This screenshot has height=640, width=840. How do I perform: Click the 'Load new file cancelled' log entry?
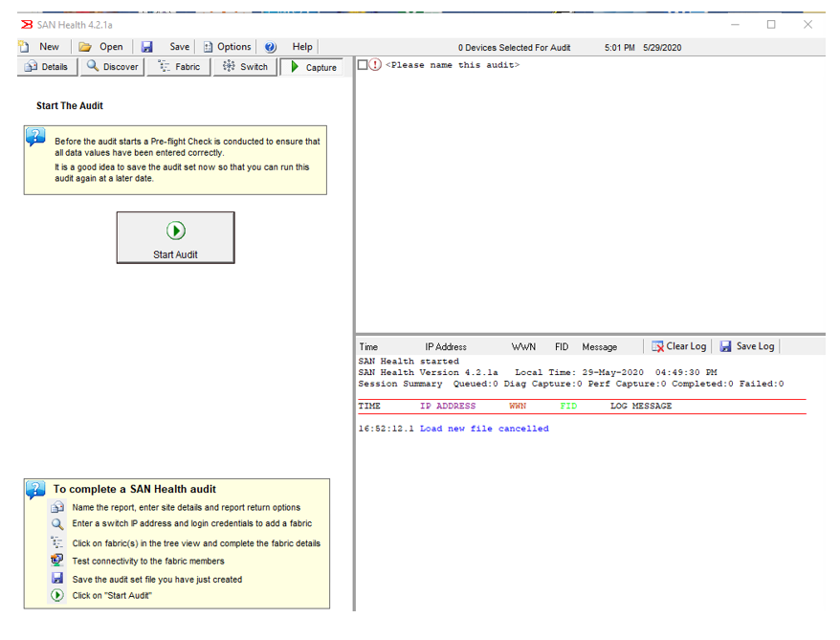[483, 429]
